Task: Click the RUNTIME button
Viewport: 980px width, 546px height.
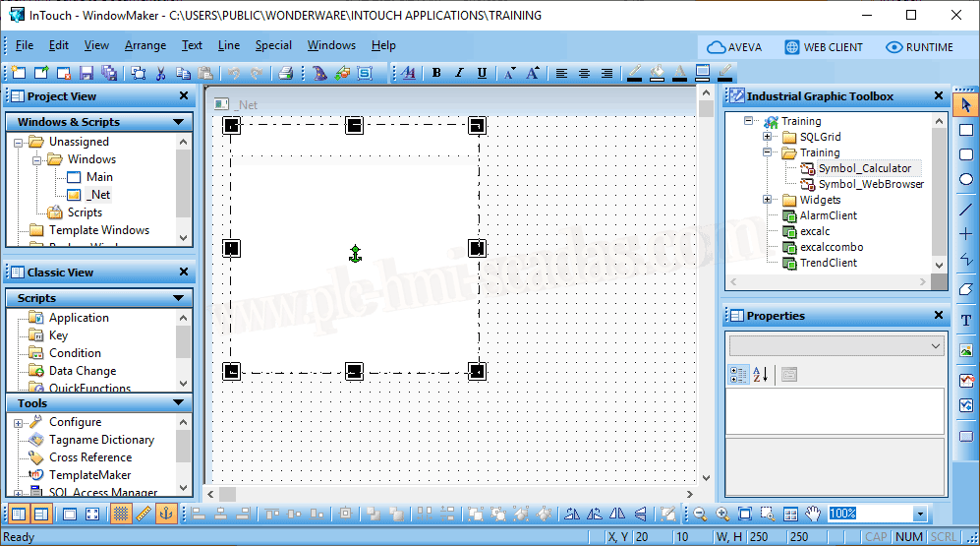Action: (x=919, y=47)
